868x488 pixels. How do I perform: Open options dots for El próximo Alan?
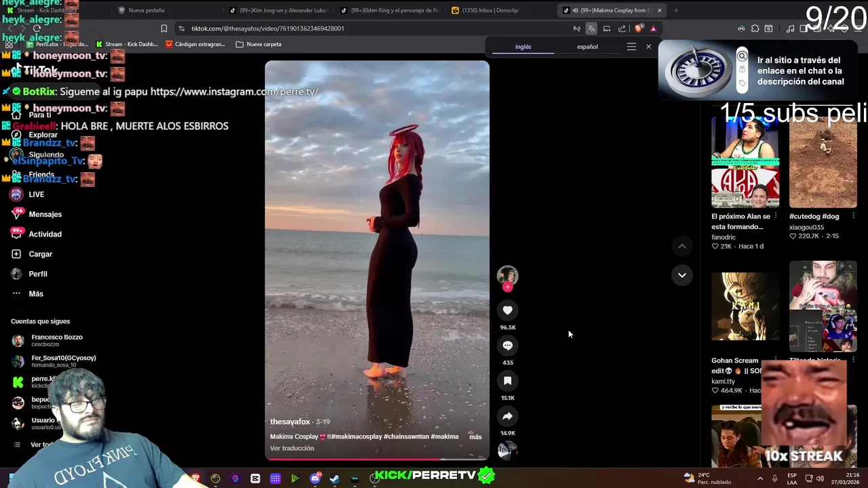[776, 216]
